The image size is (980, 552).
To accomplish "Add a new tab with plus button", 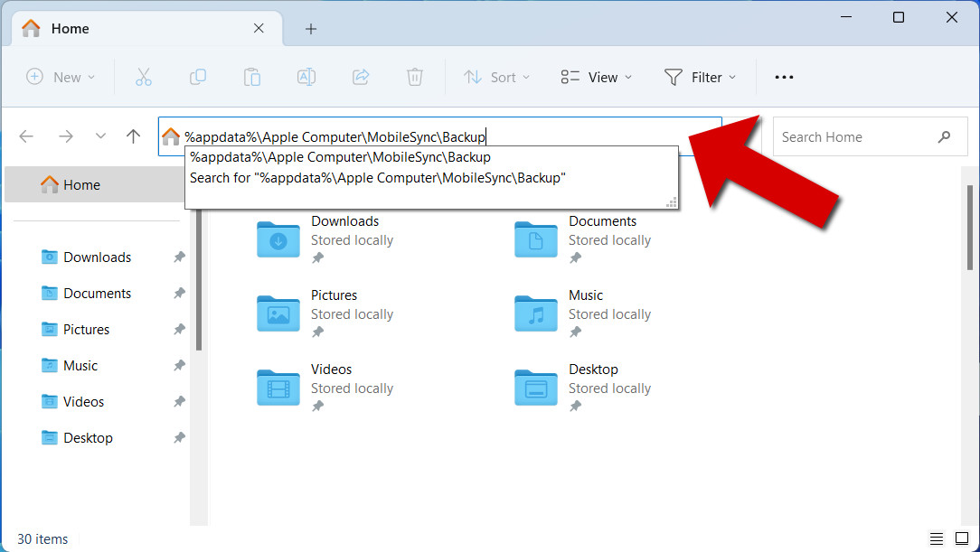I will tap(311, 29).
